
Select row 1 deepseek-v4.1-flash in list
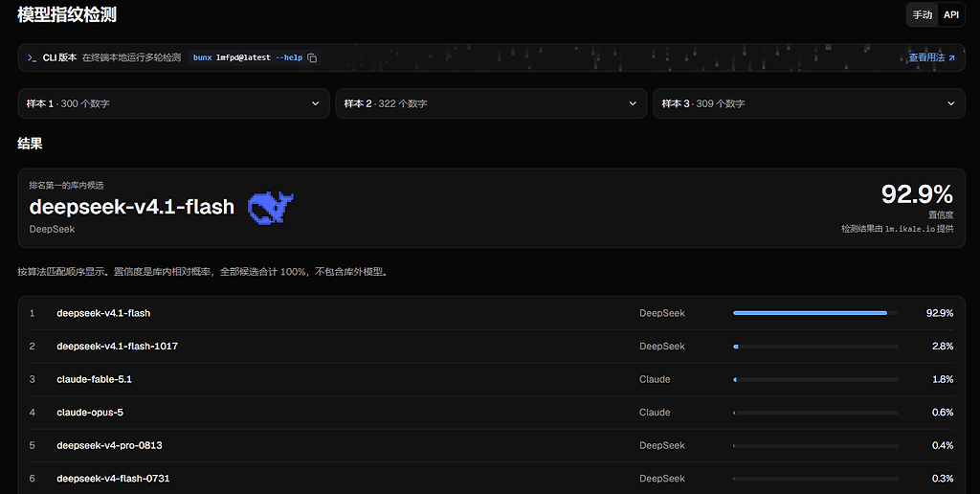tap(491, 313)
